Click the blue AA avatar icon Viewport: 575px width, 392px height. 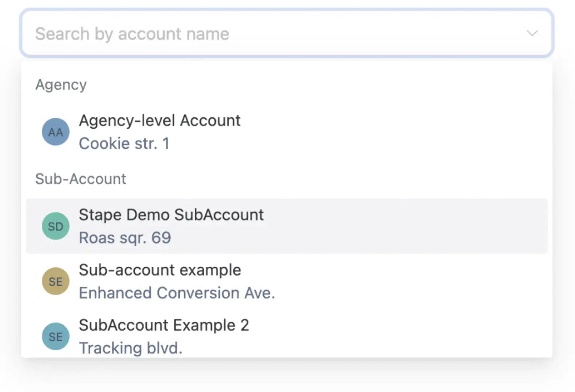pyautogui.click(x=55, y=132)
